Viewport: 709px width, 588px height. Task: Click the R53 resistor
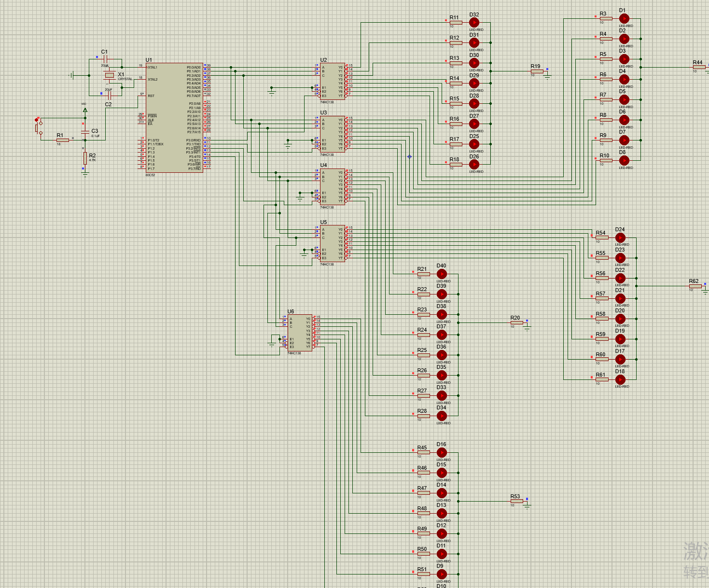[x=516, y=501]
